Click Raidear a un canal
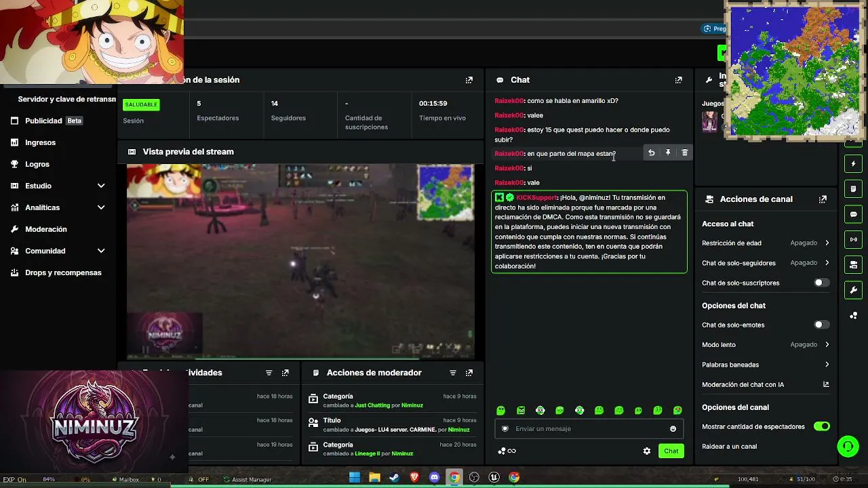This screenshot has width=868, height=488. click(729, 447)
